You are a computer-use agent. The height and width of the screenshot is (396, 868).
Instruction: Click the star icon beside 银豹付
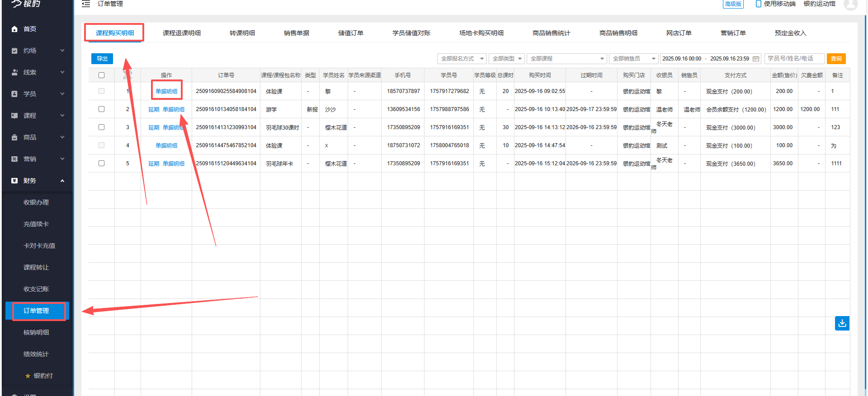(x=28, y=376)
